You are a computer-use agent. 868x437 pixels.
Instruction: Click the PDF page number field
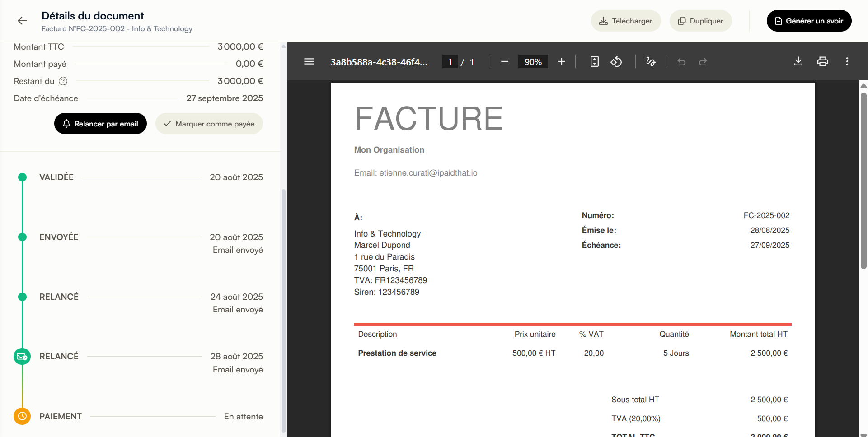450,62
